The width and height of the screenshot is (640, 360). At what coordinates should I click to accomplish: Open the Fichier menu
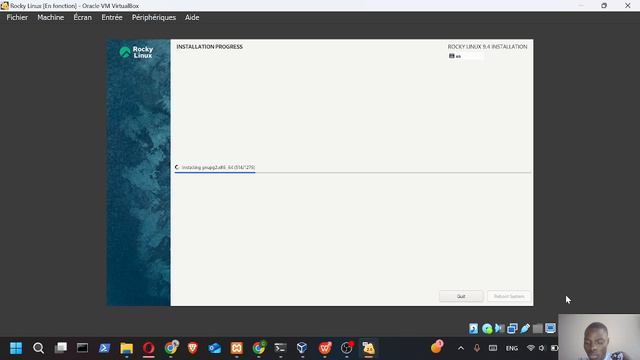(x=17, y=18)
